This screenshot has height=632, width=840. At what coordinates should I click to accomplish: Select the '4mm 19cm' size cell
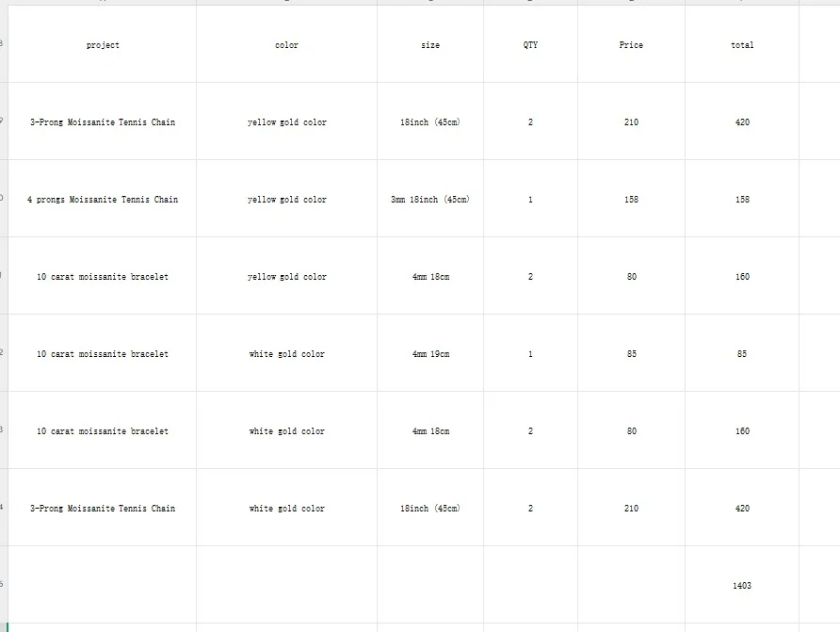coord(430,354)
